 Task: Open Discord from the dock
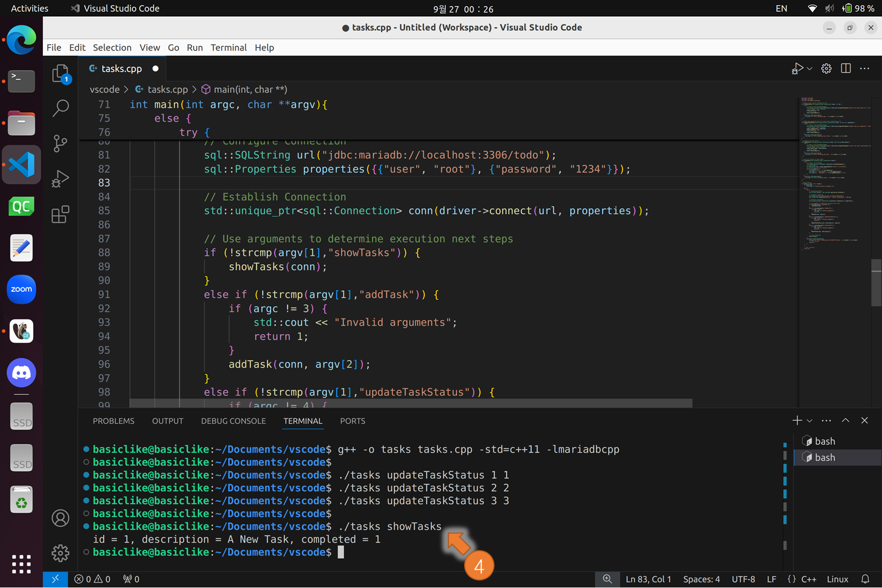coord(21,373)
